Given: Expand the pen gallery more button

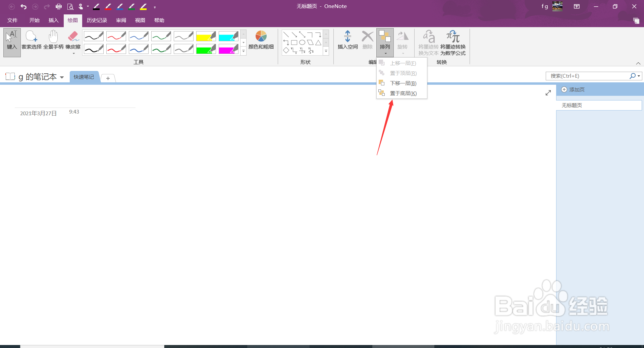Looking at the screenshot, I should coord(244,51).
